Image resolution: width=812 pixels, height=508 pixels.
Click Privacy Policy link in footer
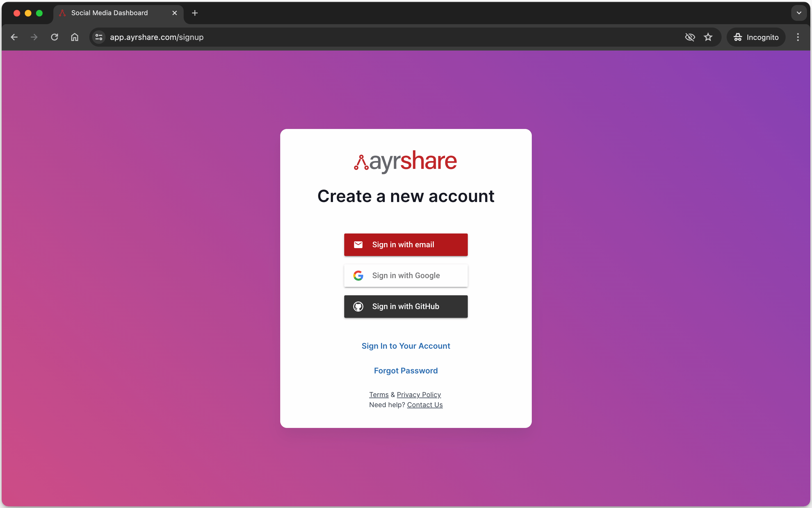pos(419,394)
